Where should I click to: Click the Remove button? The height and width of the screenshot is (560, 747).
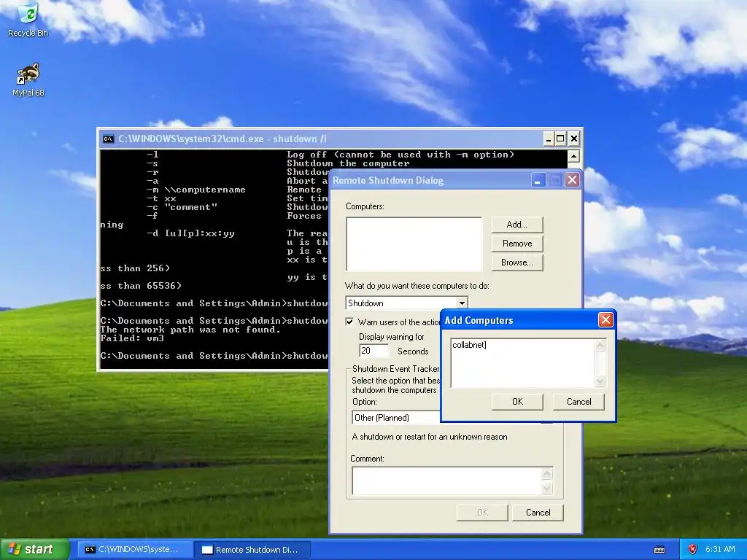click(x=517, y=244)
